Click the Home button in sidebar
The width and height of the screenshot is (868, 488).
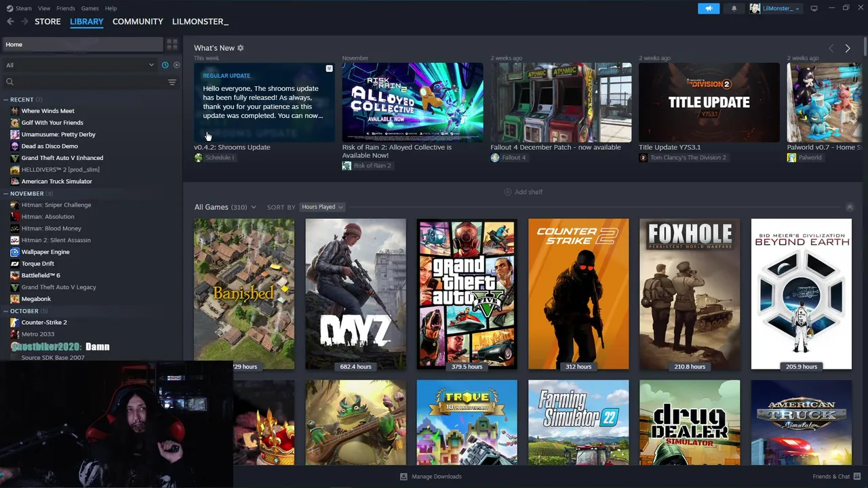tap(83, 44)
